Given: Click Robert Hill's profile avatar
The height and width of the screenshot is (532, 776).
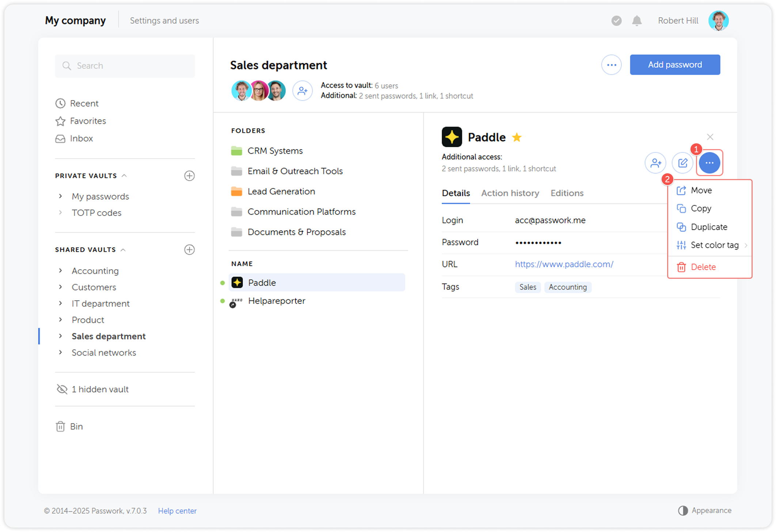Looking at the screenshot, I should point(718,20).
